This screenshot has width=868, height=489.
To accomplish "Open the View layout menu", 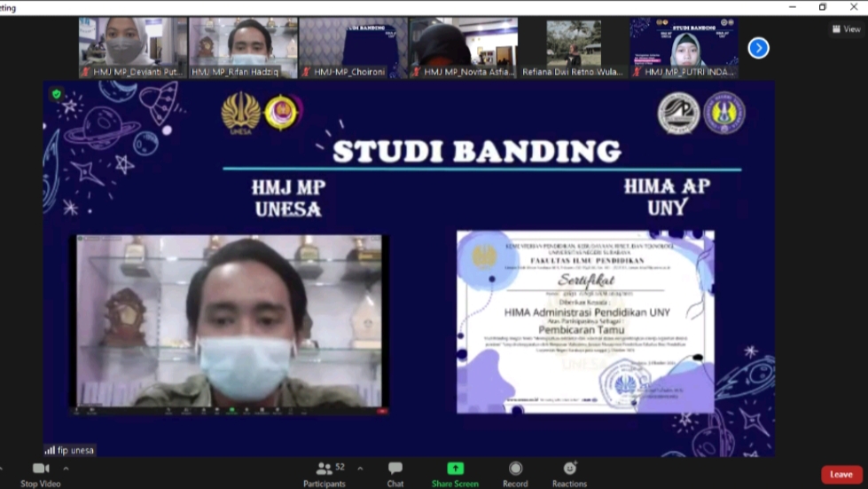I will (x=847, y=28).
